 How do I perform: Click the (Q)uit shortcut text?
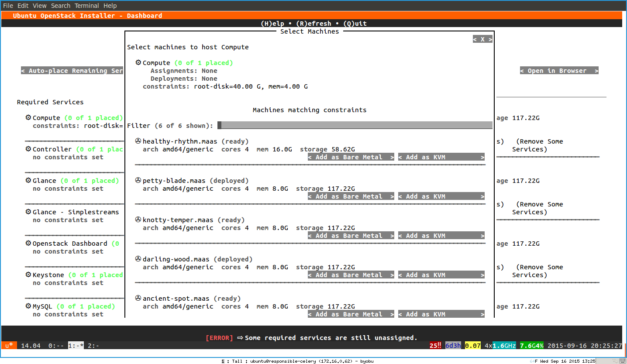tap(355, 24)
